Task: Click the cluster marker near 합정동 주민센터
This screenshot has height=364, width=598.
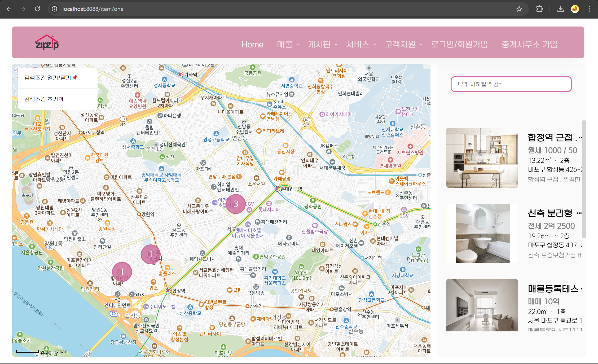Action: tap(150, 254)
